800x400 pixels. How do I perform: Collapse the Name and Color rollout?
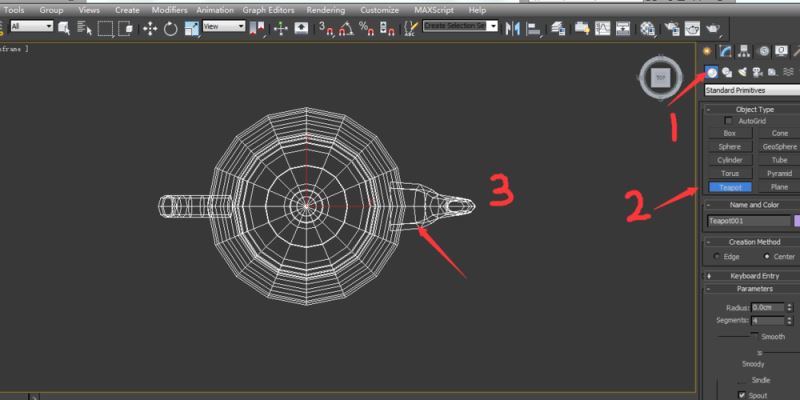pyautogui.click(x=755, y=205)
